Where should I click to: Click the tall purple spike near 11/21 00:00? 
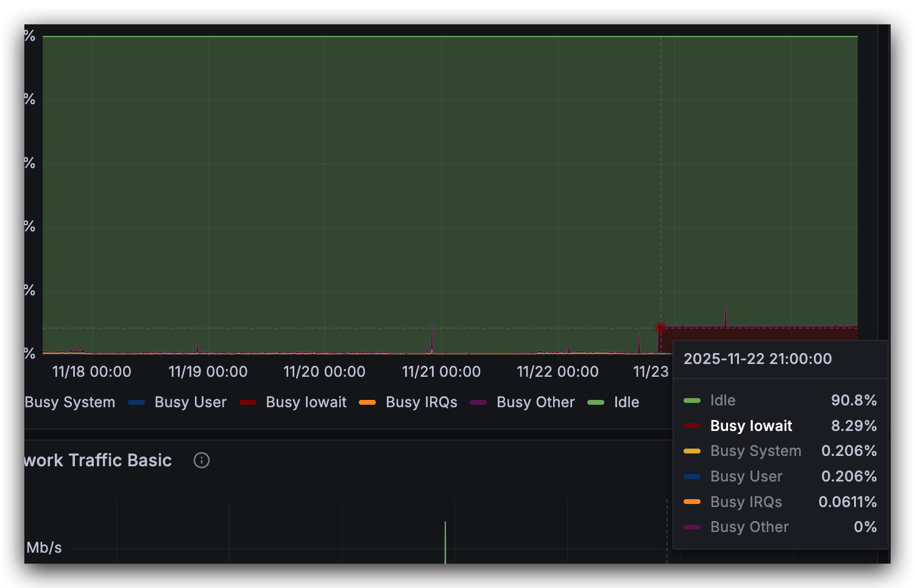(x=432, y=338)
